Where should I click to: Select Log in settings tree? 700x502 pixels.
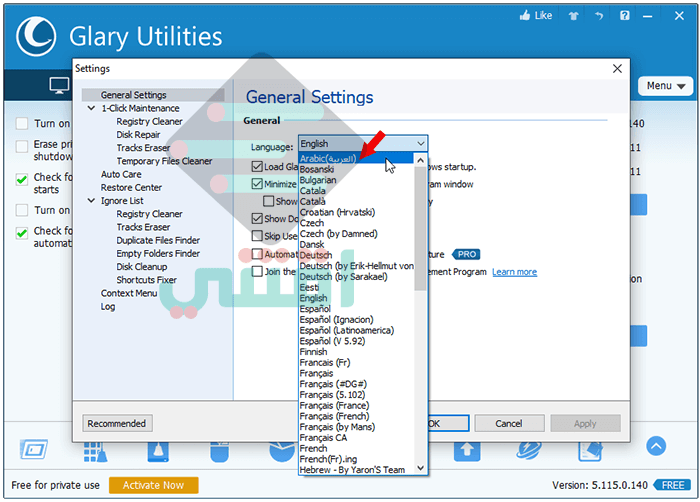click(x=108, y=307)
